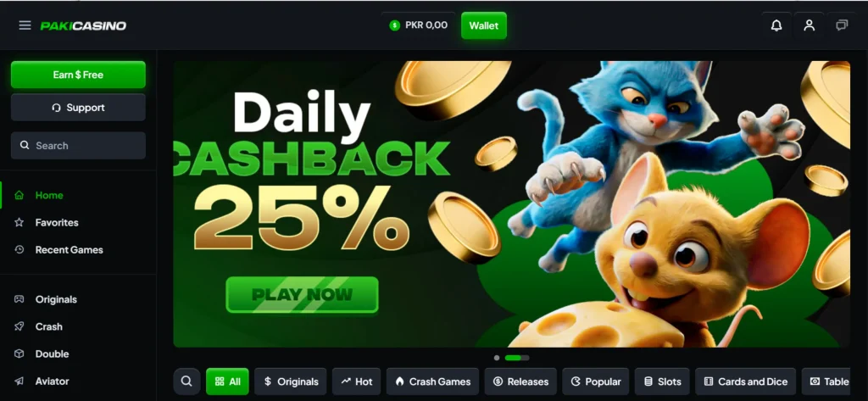Click the green Wallet button
This screenshot has width=868, height=401.
pyautogui.click(x=484, y=25)
